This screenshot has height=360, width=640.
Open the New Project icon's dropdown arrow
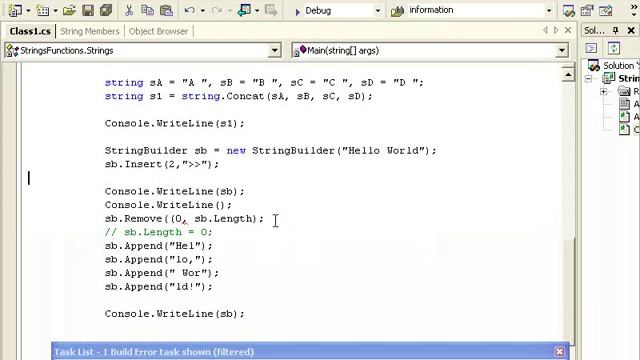pyautogui.click(x=28, y=11)
